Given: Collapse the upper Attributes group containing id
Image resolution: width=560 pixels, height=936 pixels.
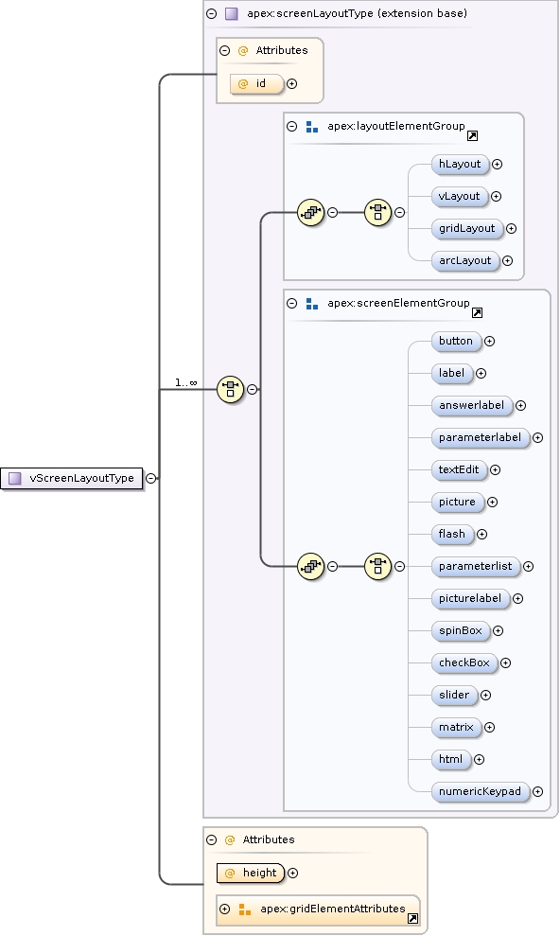Looking at the screenshot, I should click(x=224, y=51).
